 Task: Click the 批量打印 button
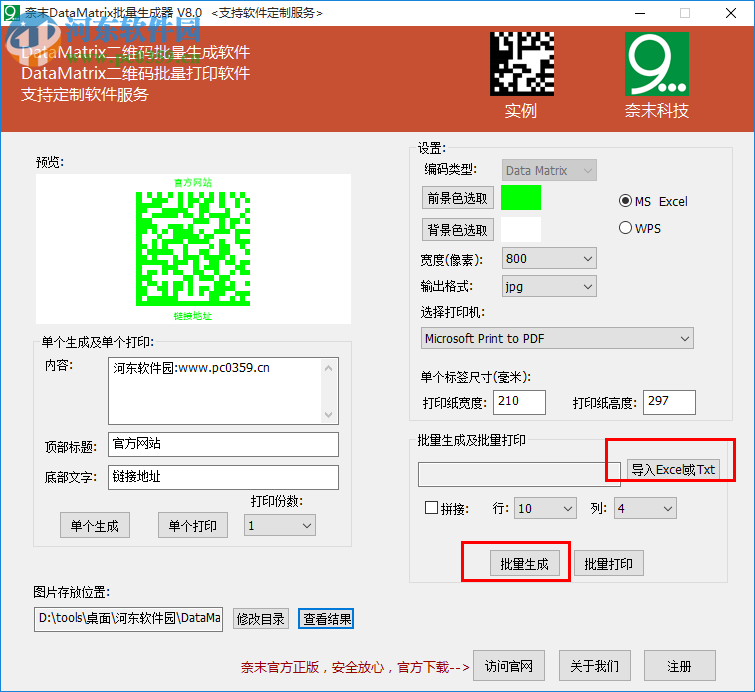pos(609,563)
